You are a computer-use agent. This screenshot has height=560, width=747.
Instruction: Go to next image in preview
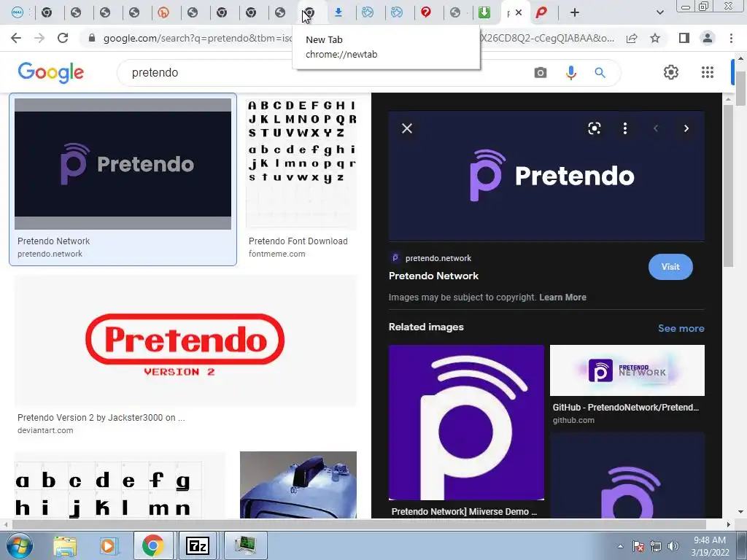[686, 128]
